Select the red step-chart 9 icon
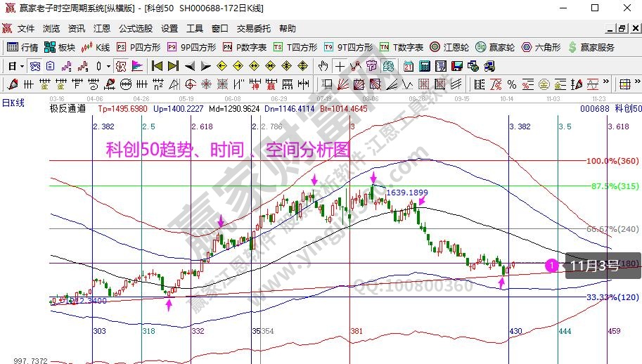The width and height of the screenshot is (642, 364). (x=83, y=66)
